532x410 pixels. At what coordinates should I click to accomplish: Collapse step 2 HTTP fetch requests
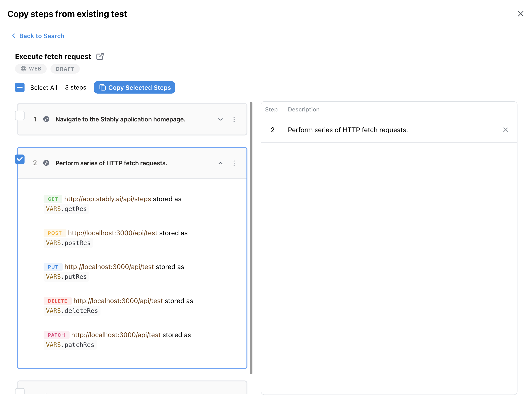click(x=220, y=163)
